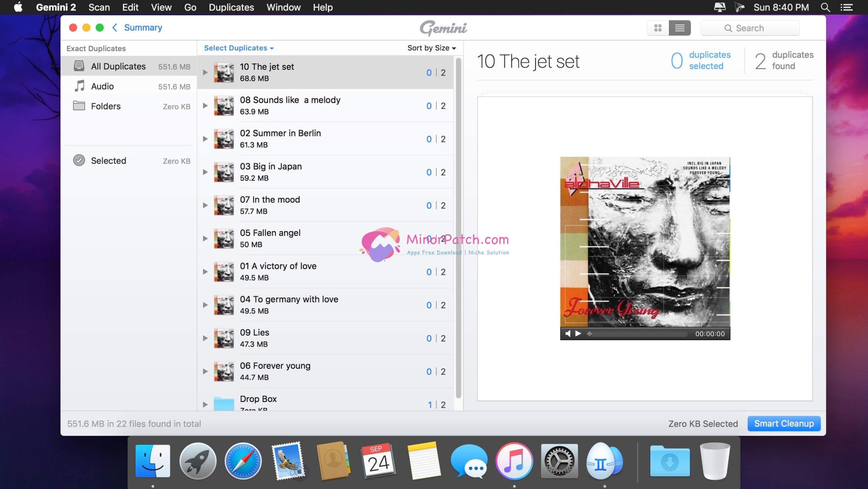Expand the 10 The jet set group

(x=205, y=72)
